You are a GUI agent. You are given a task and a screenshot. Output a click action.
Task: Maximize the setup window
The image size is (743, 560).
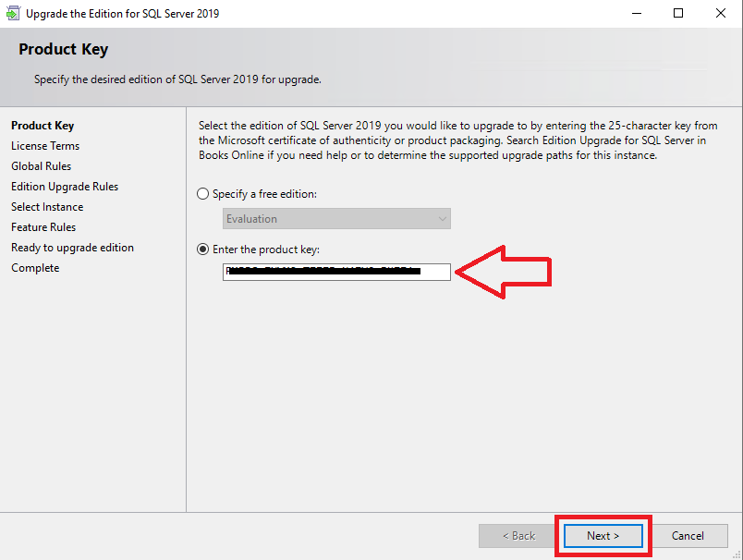click(678, 13)
